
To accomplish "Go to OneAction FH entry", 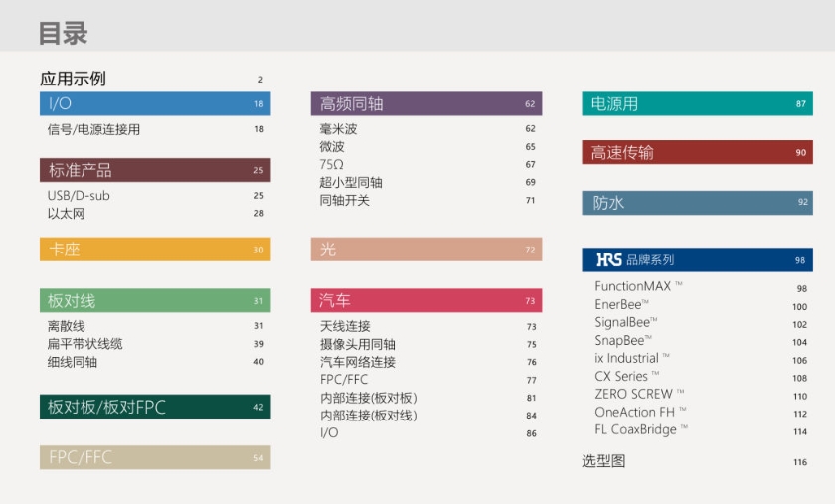I will click(640, 412).
